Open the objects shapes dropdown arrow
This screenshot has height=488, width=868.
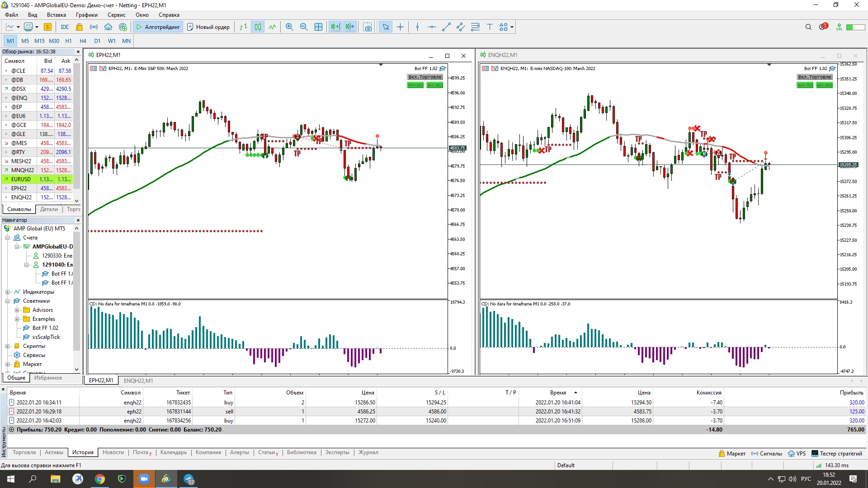point(512,27)
